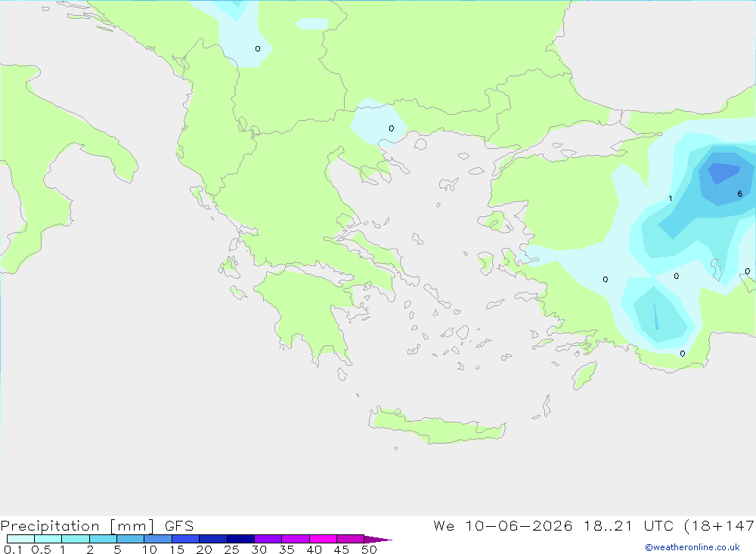
Task: Click the "Precipitation [mm] GFS" title
Action: click(x=97, y=525)
